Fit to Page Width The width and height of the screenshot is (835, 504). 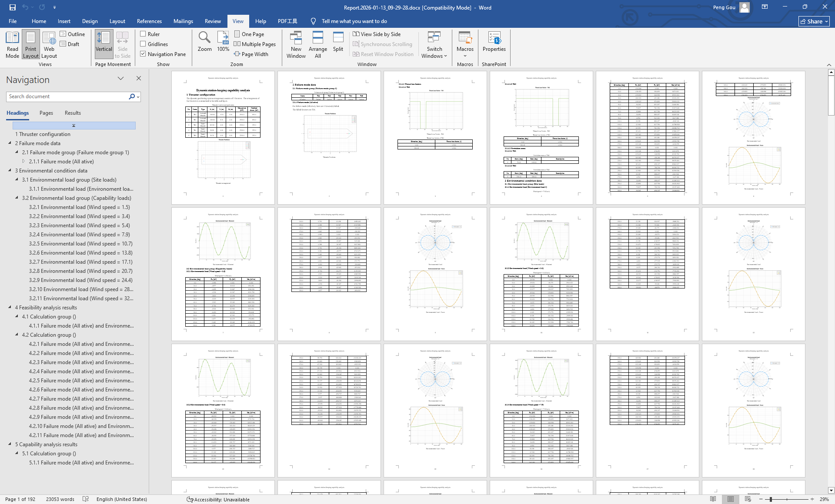pyautogui.click(x=251, y=54)
